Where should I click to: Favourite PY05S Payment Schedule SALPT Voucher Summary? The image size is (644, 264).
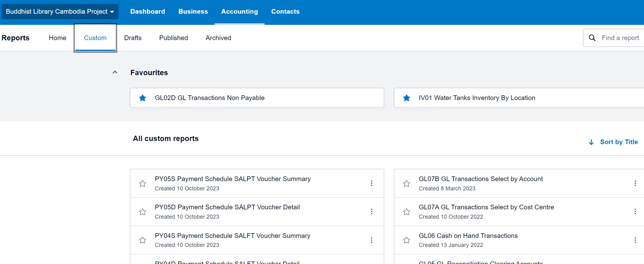click(143, 184)
